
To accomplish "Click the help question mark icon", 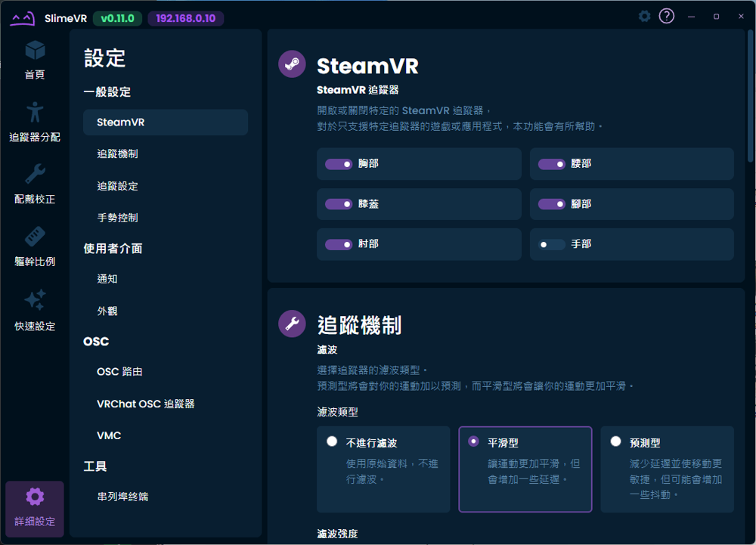I will tap(666, 15).
